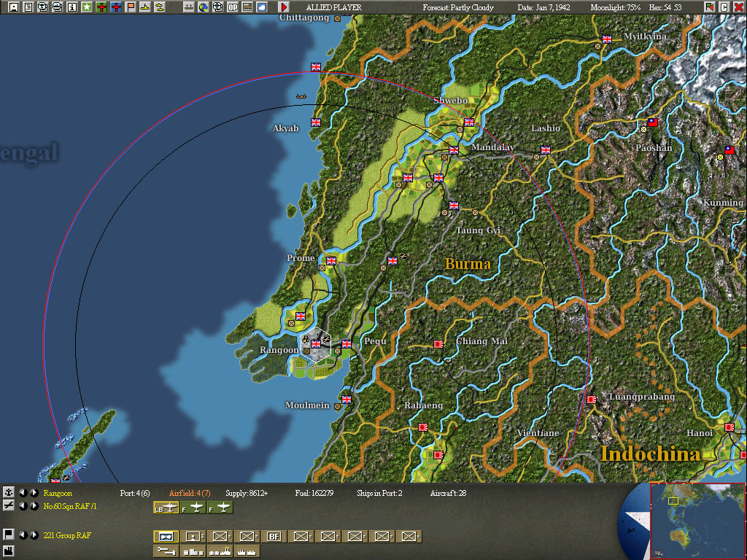The width and height of the screenshot is (747, 560).
Task: Open the No.60 Sqn RAF /1 unit link
Action: 69,506
